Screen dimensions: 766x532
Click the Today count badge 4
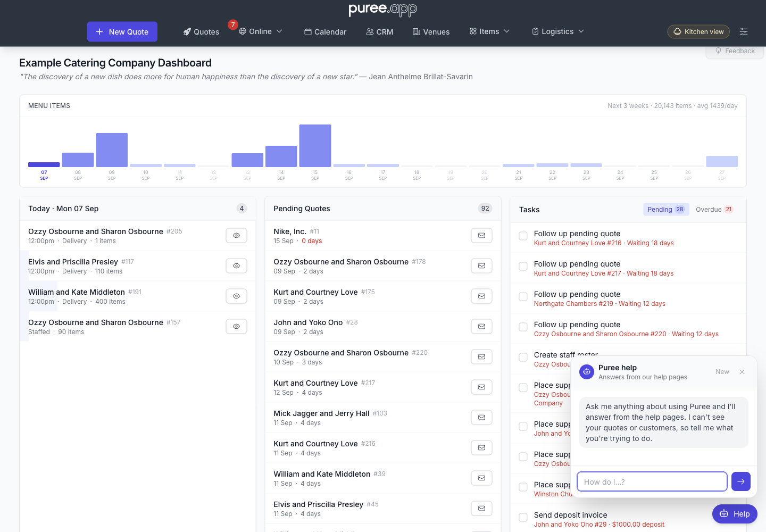(x=242, y=209)
